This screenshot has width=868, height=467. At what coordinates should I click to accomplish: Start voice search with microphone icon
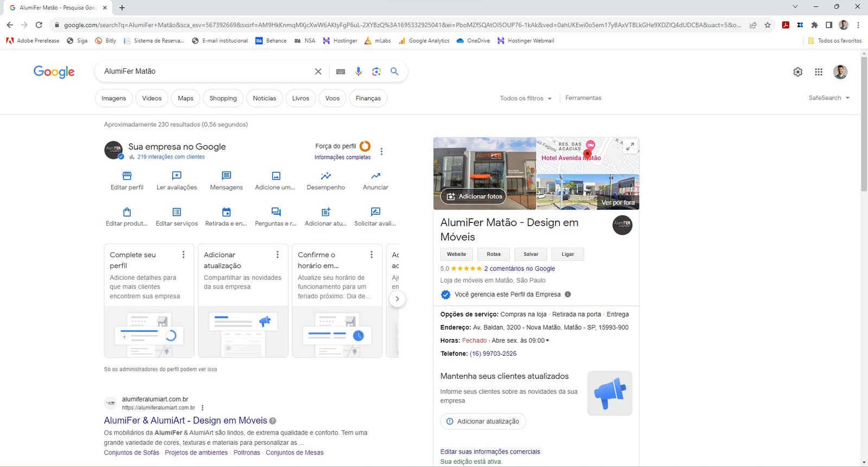coord(358,72)
